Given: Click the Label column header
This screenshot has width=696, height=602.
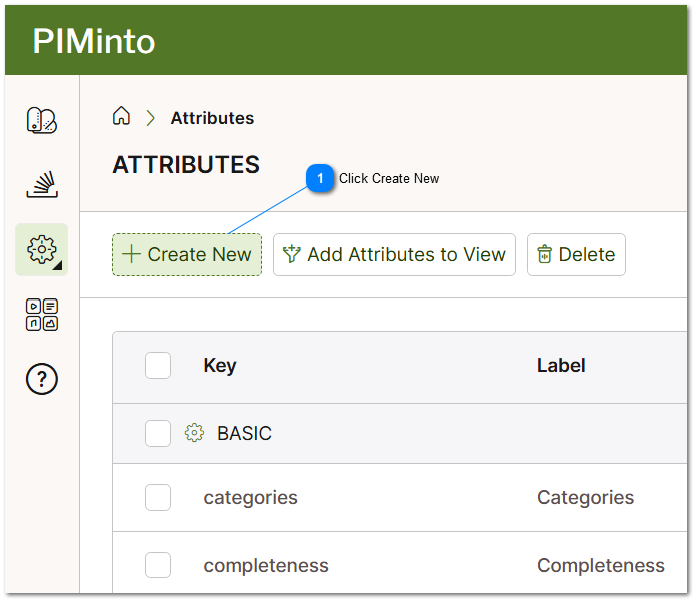Looking at the screenshot, I should click(x=561, y=365).
